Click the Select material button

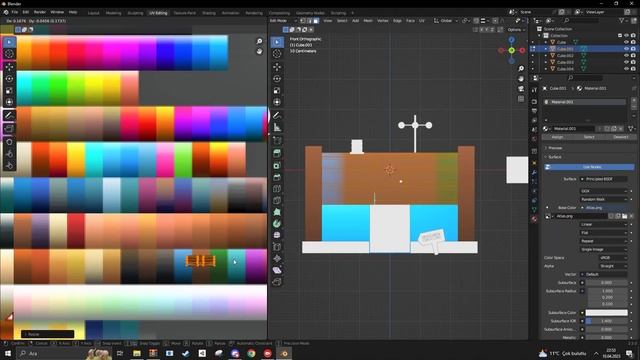589,137
